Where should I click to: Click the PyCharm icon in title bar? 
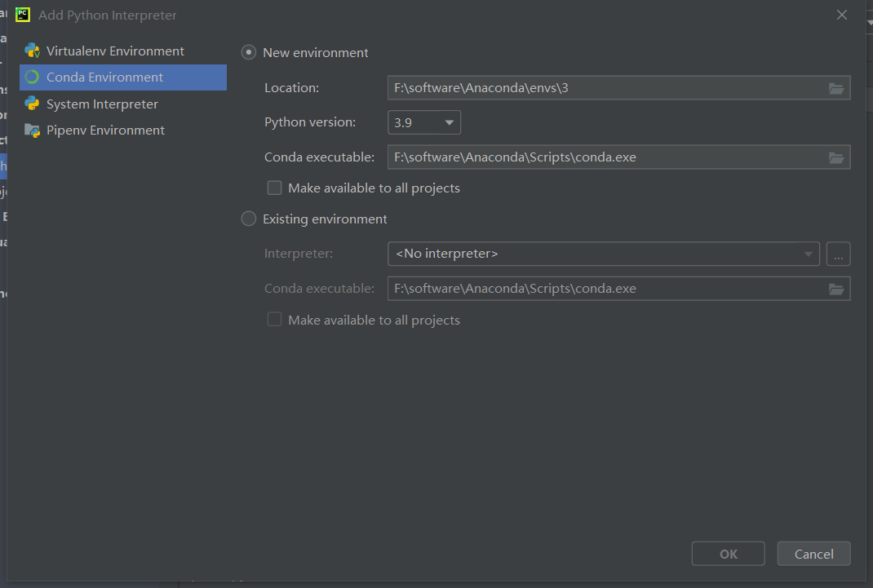(x=23, y=14)
